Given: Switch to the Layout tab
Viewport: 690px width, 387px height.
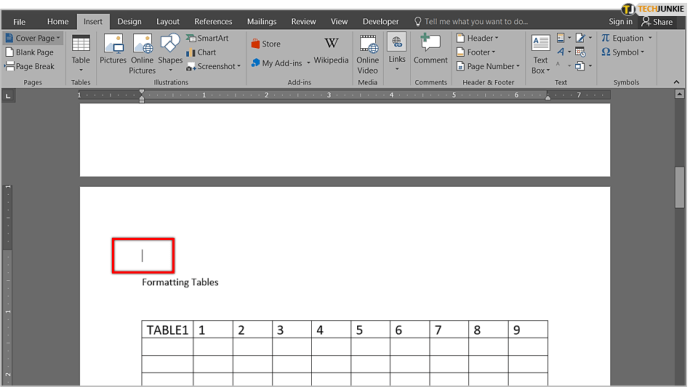Looking at the screenshot, I should pyautogui.click(x=168, y=22).
